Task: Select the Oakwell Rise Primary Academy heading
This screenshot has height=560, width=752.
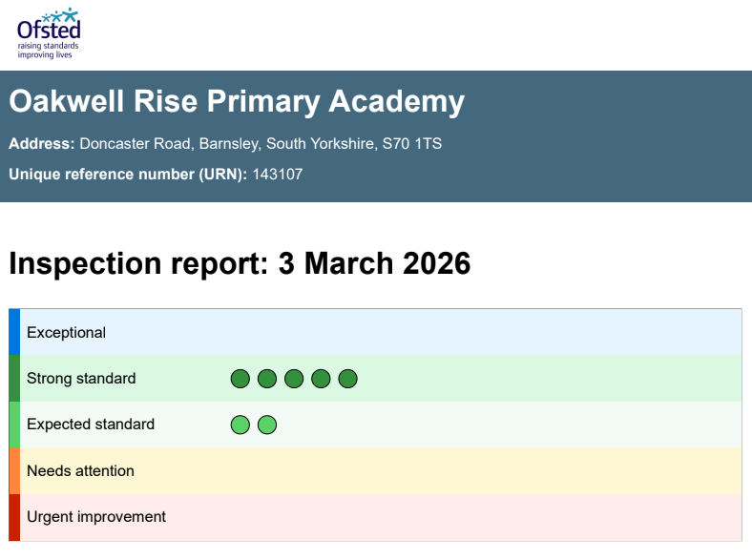Action: click(x=237, y=101)
